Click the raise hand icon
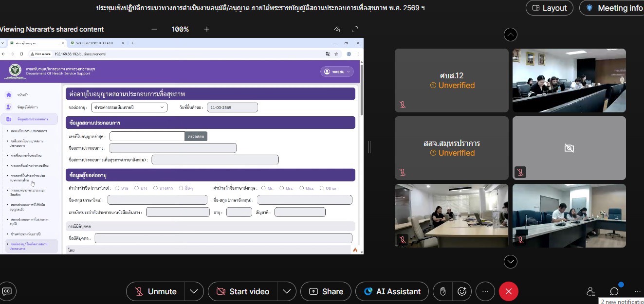Viewport: 644px width, 304px height. click(x=442, y=291)
